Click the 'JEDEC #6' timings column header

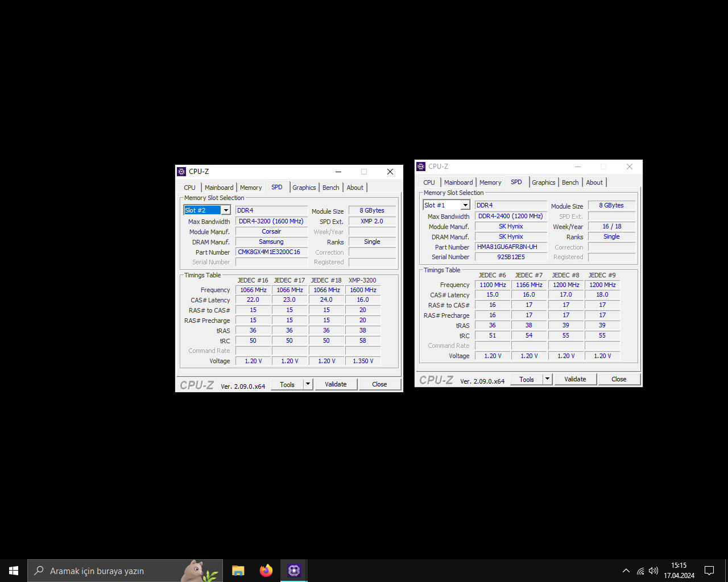pyautogui.click(x=493, y=275)
